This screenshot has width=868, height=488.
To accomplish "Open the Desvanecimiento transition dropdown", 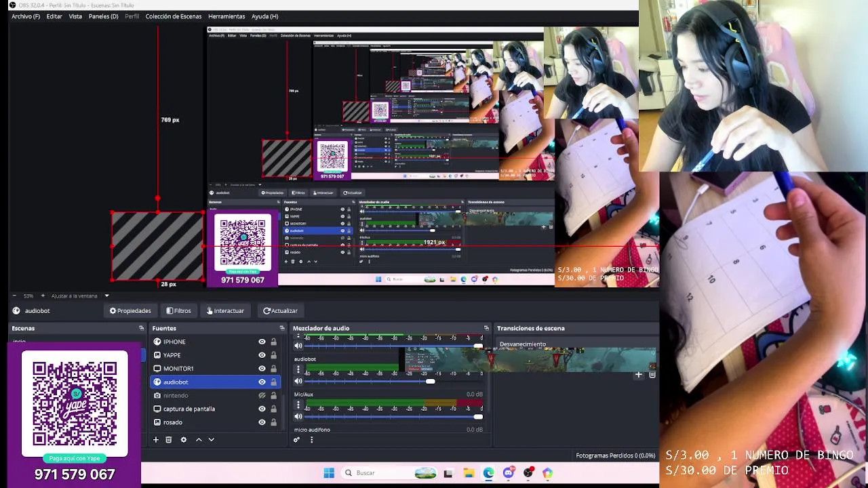I will point(577,344).
